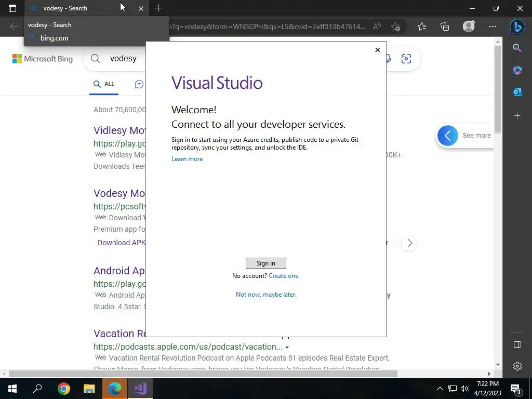Click the horizontal page scrollbar

(x=203, y=374)
